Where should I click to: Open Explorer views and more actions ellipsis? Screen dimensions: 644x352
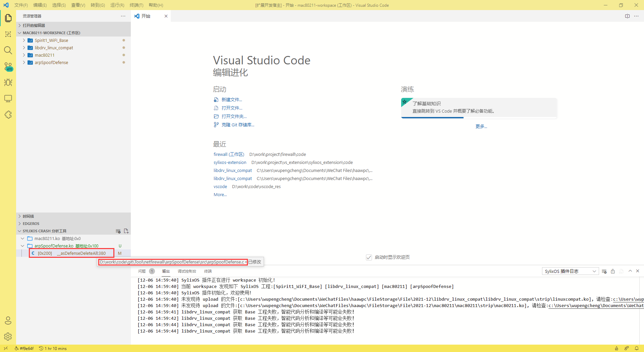coord(123,16)
